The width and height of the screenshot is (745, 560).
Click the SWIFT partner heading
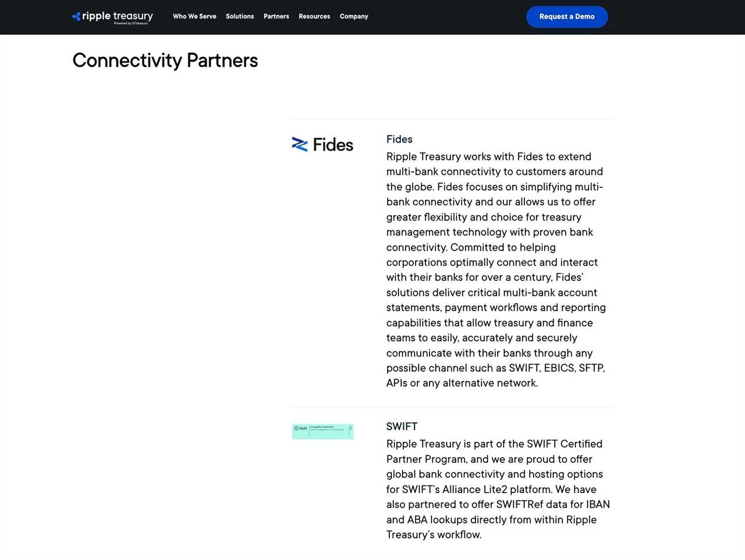pyautogui.click(x=402, y=426)
